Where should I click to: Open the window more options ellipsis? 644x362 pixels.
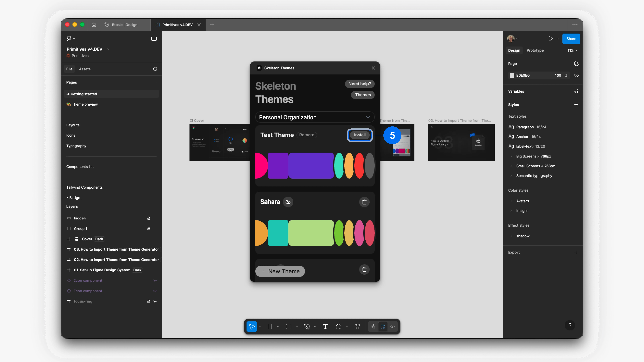click(575, 25)
